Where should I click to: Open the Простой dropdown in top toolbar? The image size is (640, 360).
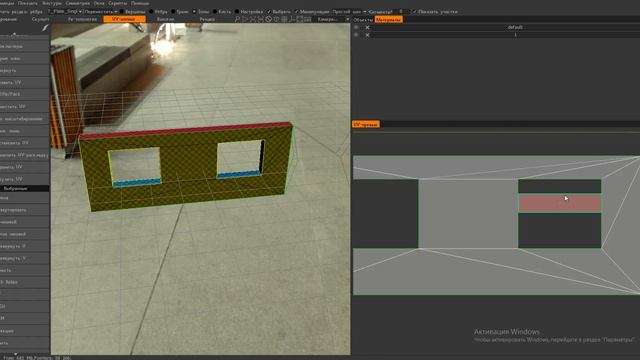pos(349,11)
